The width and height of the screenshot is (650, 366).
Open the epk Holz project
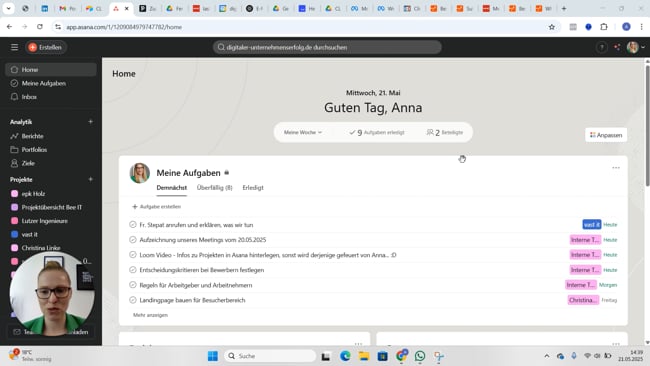51,194
